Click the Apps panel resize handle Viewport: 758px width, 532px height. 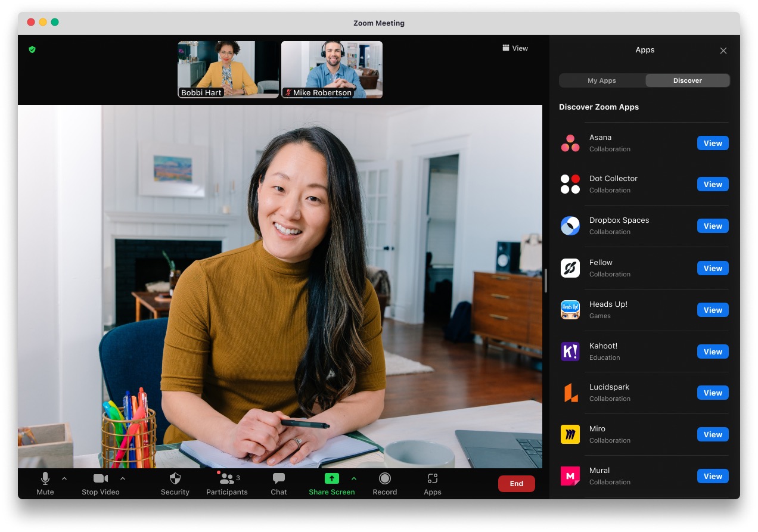point(546,281)
